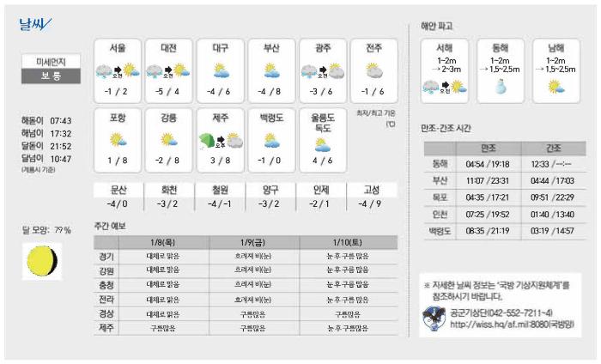Click the West Sea (서해) weather icon
601x364 pixels.
tap(445, 86)
